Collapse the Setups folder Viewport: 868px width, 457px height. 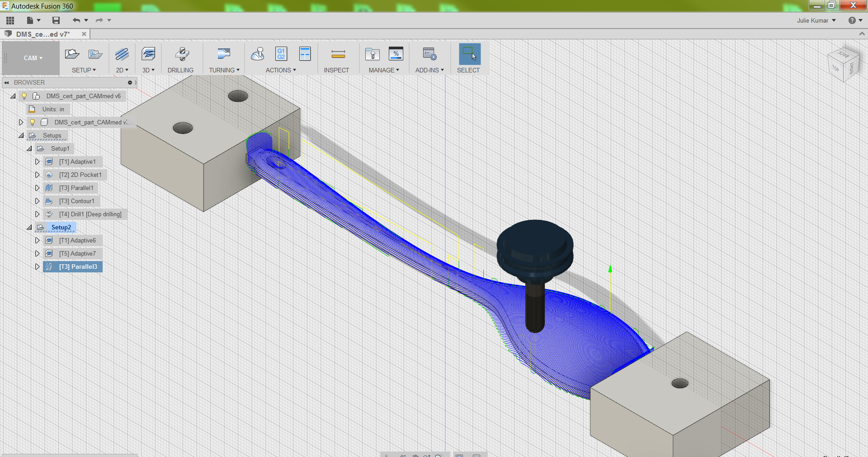(x=21, y=135)
